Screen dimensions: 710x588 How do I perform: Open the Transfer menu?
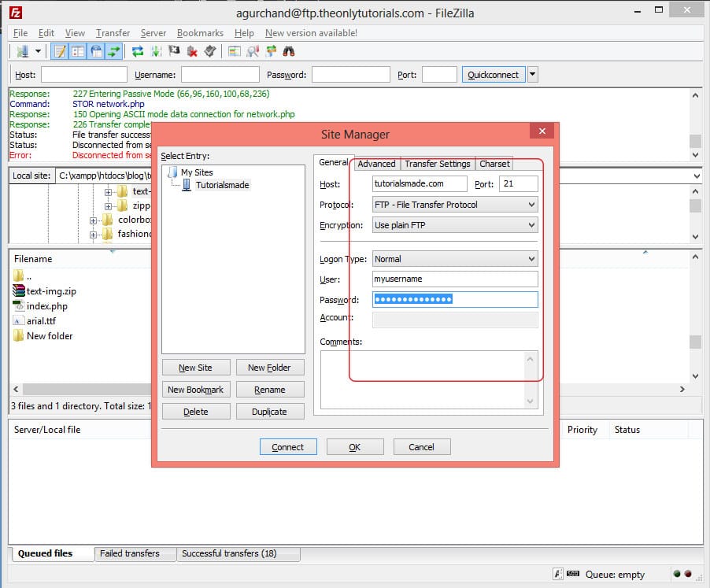click(x=113, y=33)
